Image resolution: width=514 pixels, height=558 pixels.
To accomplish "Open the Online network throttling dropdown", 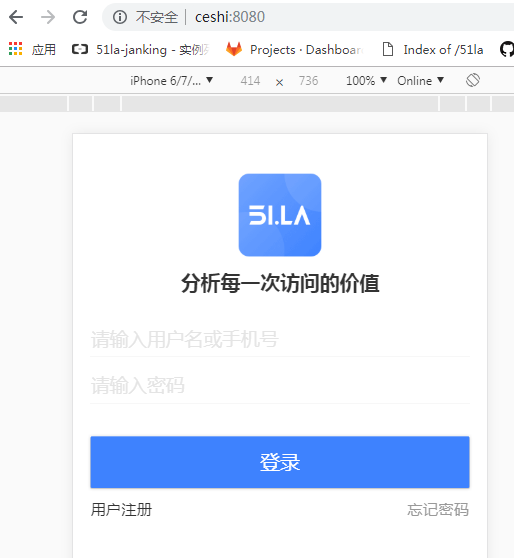I will click(x=420, y=80).
